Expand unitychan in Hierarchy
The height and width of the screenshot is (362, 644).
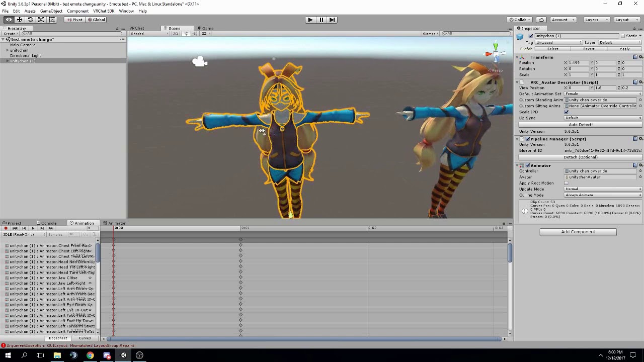pos(8,50)
